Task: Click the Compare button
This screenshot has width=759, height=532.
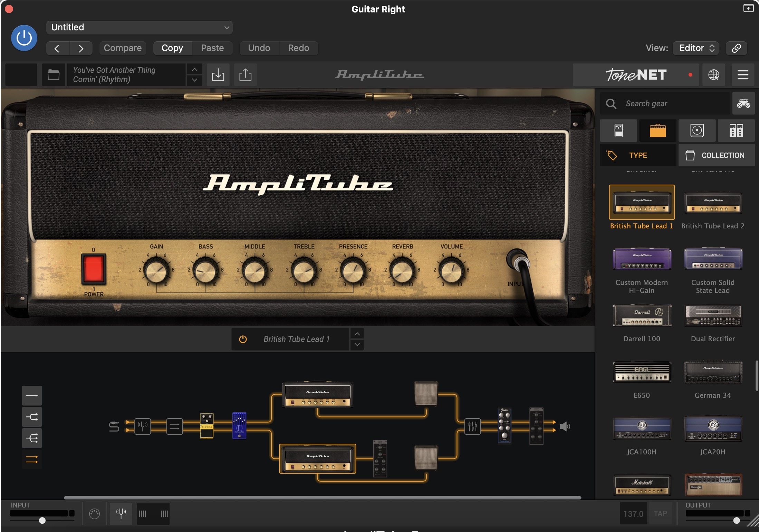Action: [123, 48]
